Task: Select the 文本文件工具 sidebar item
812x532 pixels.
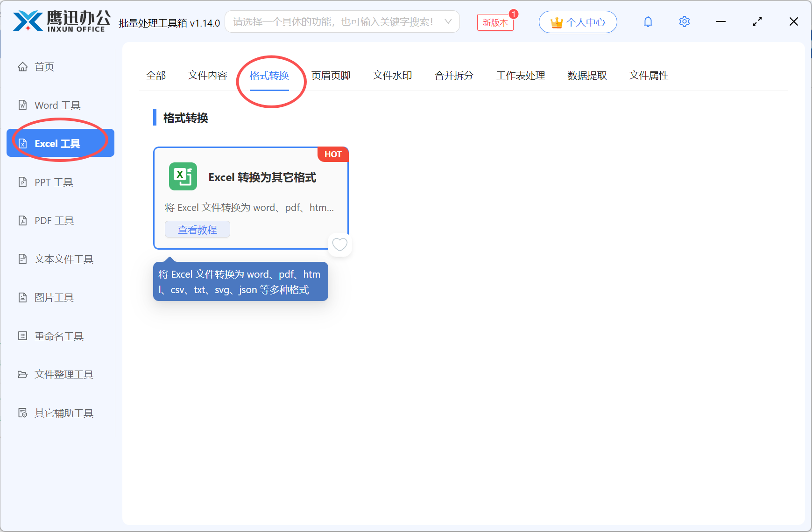Action: tap(64, 259)
